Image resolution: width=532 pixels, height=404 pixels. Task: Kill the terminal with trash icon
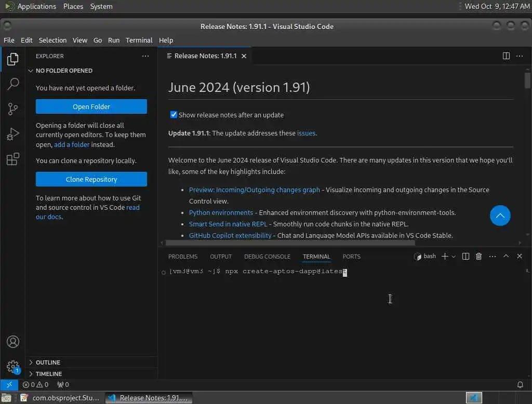(x=478, y=257)
